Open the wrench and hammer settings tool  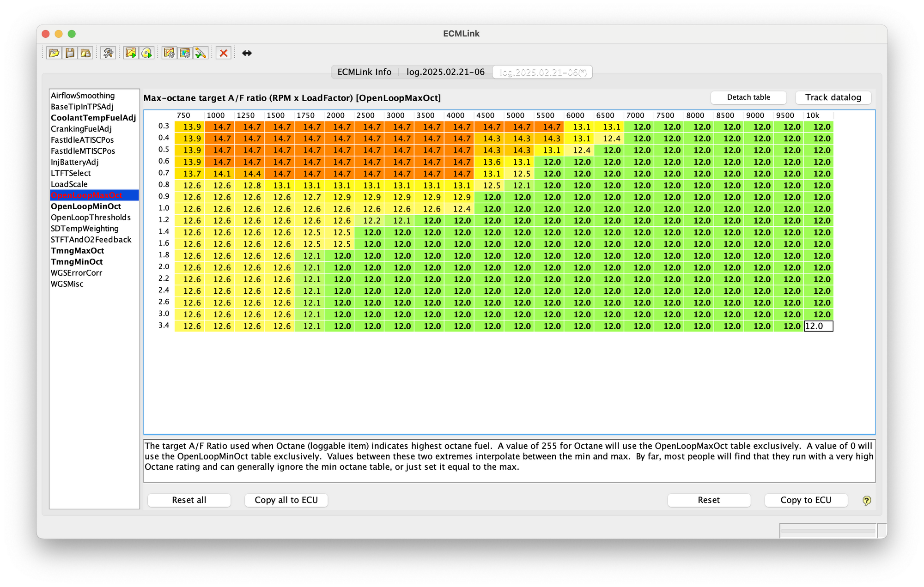pyautogui.click(x=109, y=53)
